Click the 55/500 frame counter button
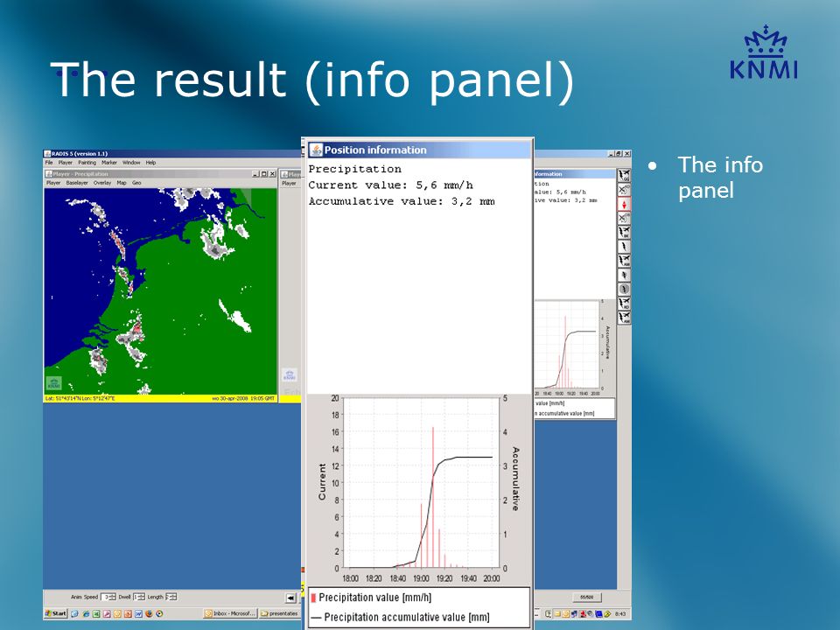 pos(587,598)
